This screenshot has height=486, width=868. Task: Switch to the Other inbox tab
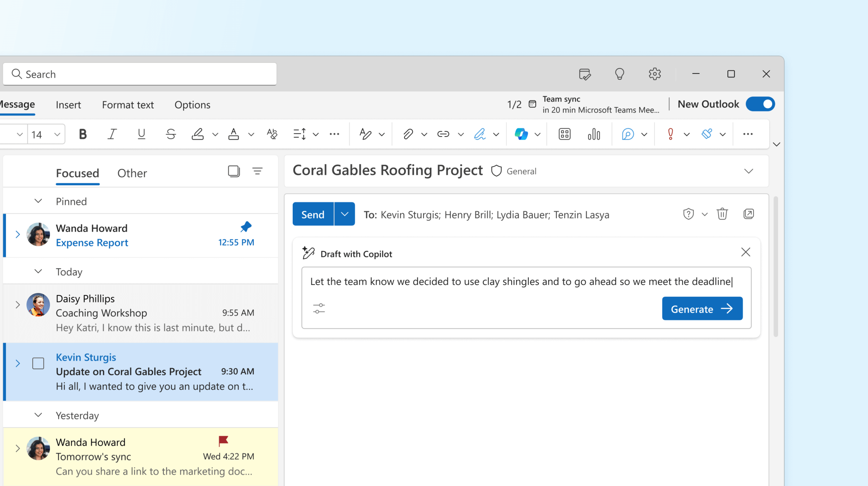pos(132,173)
